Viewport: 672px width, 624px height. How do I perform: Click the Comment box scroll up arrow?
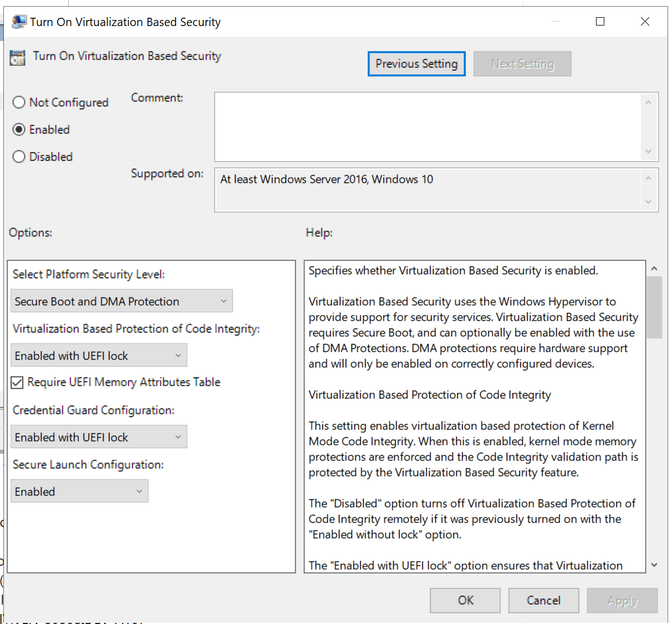(648, 103)
